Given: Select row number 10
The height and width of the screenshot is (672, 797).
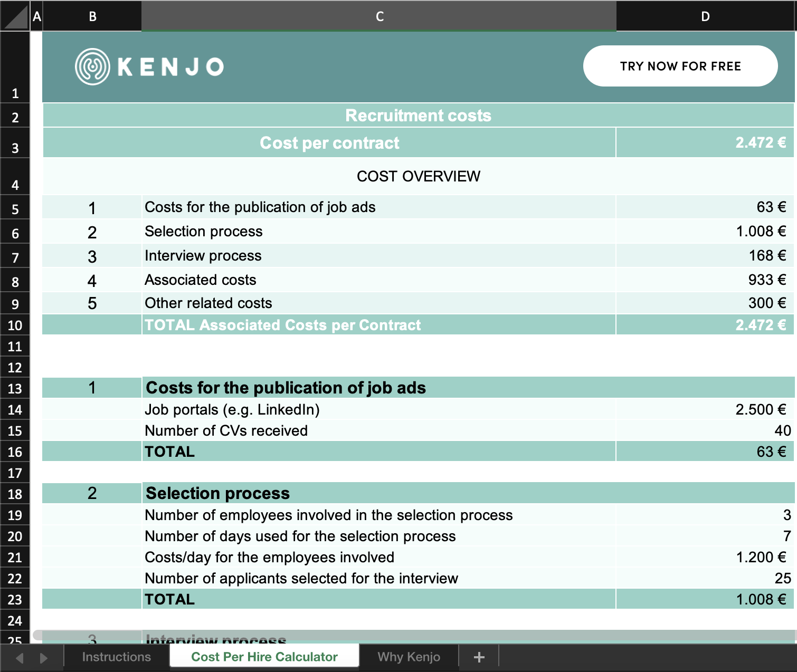Looking at the screenshot, I should [15, 325].
